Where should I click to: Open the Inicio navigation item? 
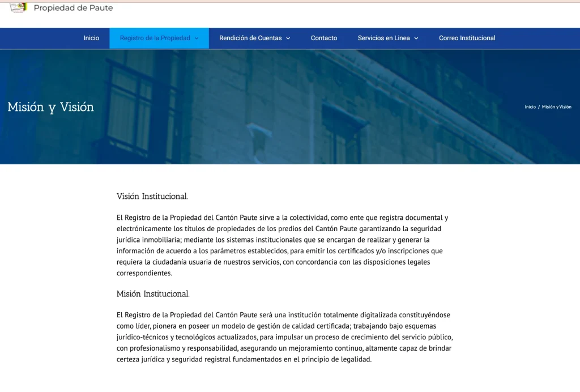coord(91,38)
